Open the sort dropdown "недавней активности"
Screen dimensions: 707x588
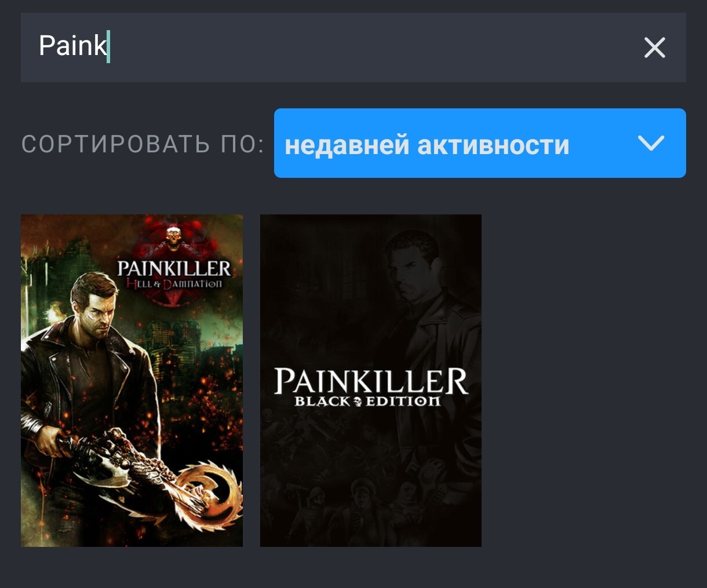click(480, 143)
